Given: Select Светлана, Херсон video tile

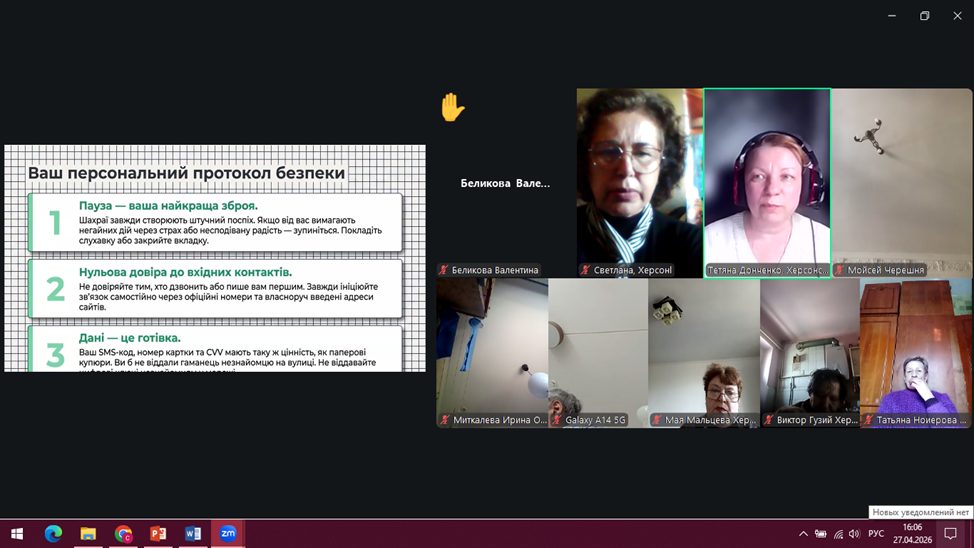Looking at the screenshot, I should 639,180.
